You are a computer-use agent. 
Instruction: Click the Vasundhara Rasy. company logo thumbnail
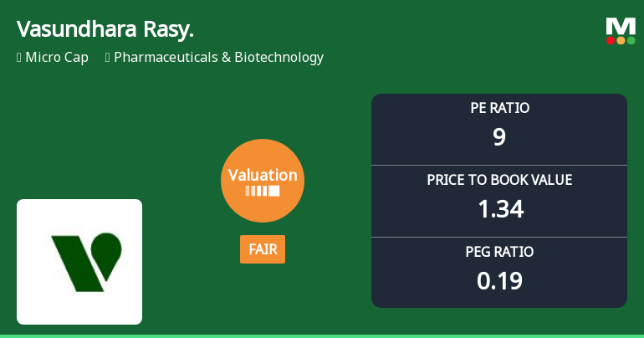[x=79, y=262]
